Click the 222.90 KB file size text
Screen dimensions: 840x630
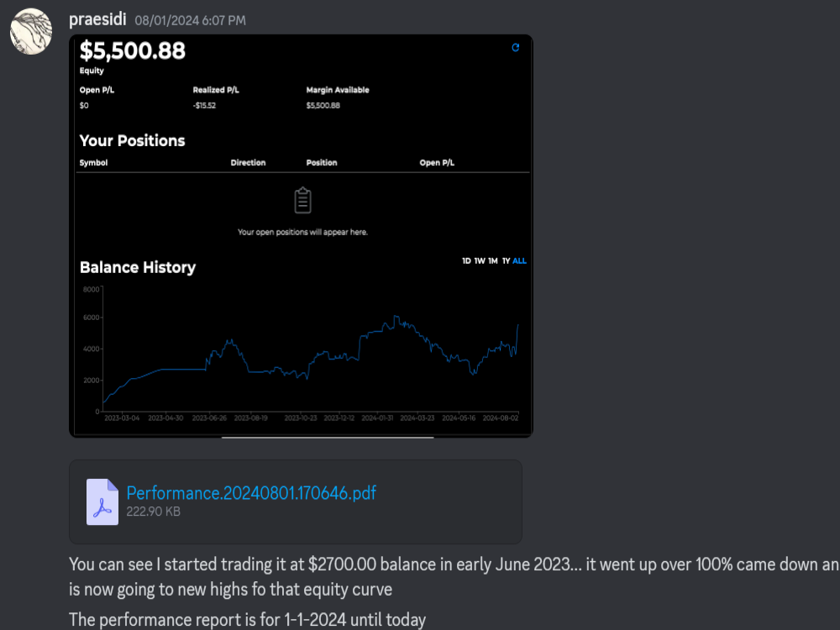[153, 512]
